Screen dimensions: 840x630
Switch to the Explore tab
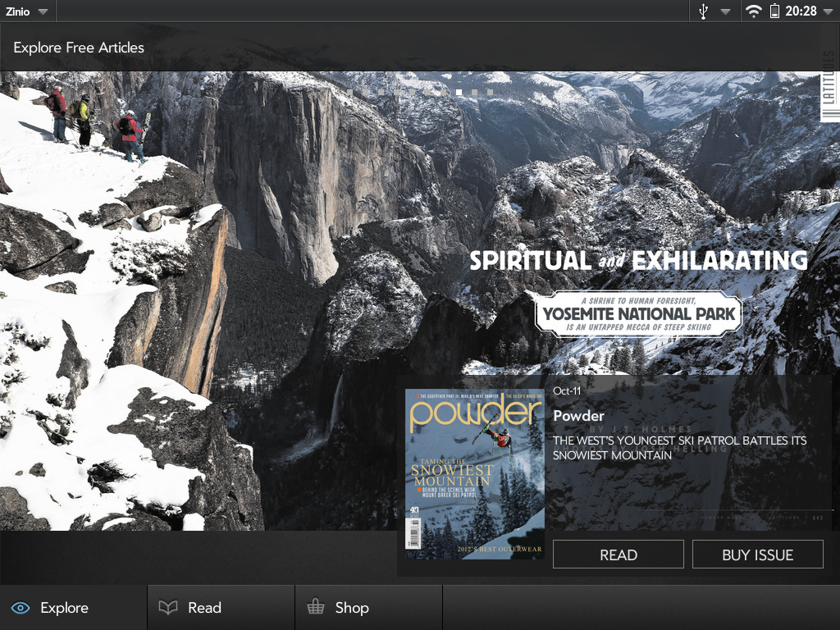click(73, 608)
